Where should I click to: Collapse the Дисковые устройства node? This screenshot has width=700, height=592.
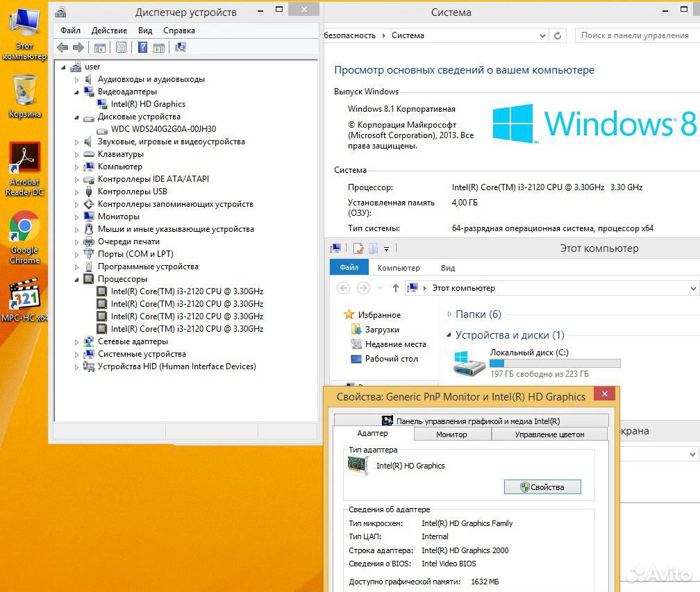pos(76,117)
